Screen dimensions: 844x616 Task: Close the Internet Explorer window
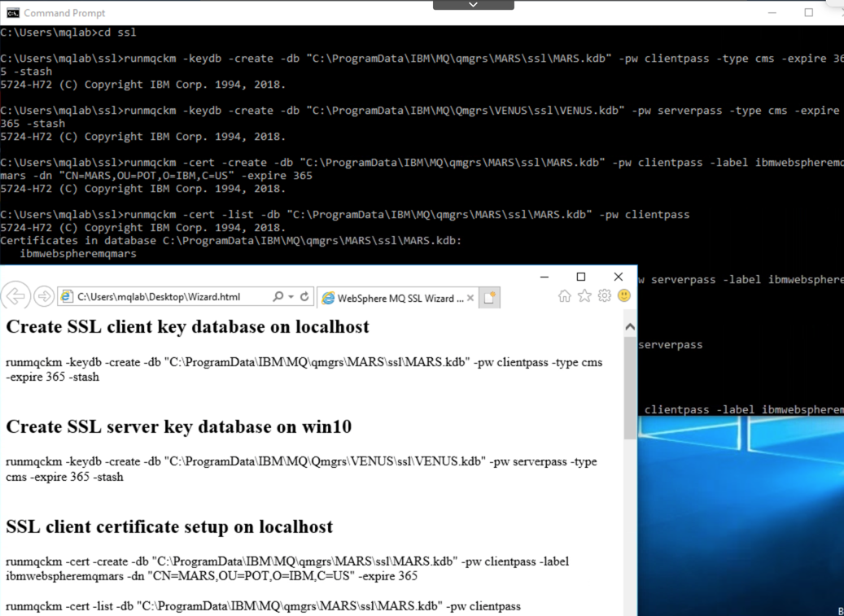[x=618, y=277]
